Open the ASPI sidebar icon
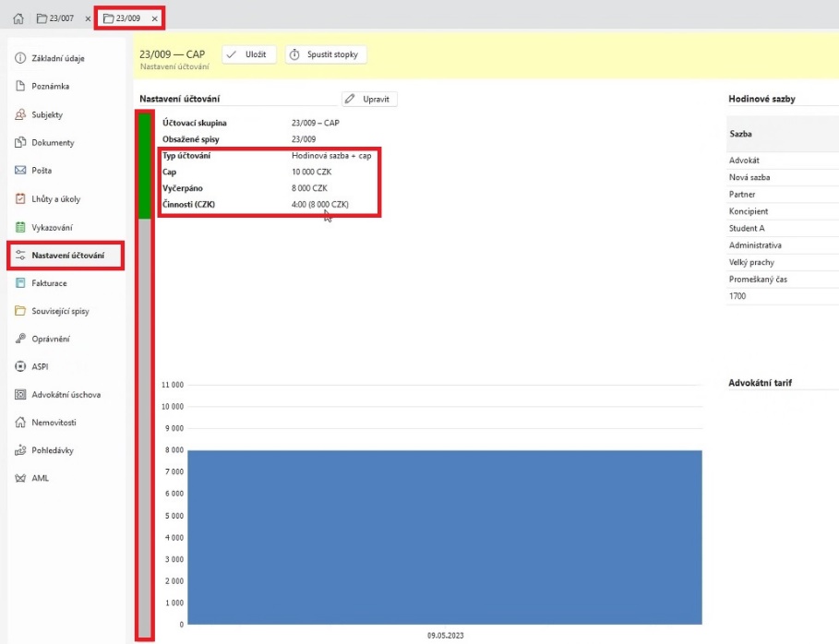Image resolution: width=839 pixels, height=644 pixels. pyautogui.click(x=19, y=366)
